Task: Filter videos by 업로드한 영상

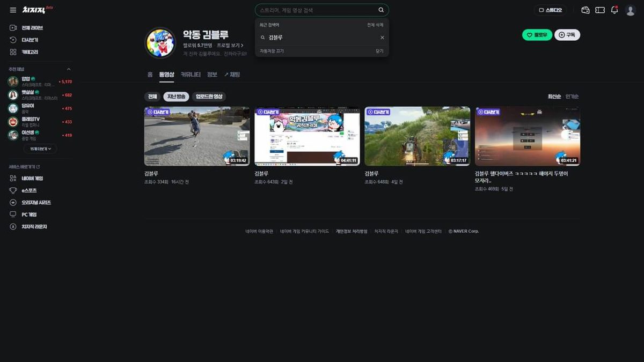Action: click(x=209, y=97)
